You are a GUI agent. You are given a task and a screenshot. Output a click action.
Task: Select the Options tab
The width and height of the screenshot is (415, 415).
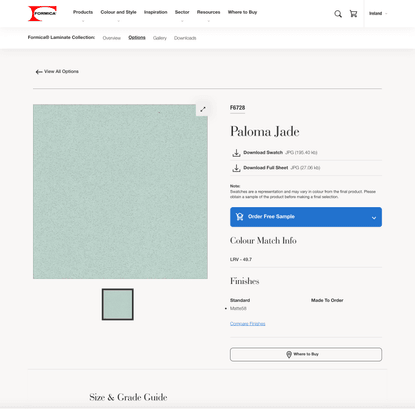tap(137, 37)
